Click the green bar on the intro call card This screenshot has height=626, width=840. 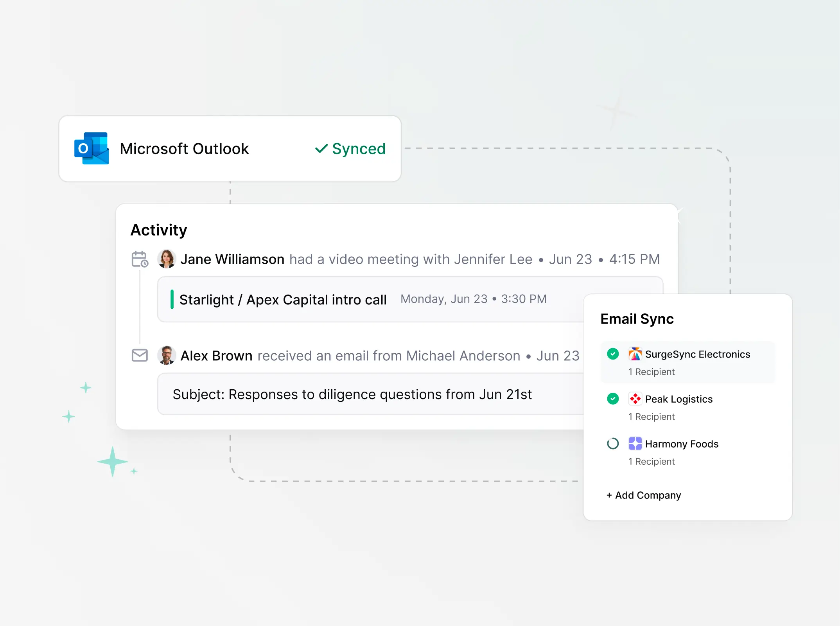tap(172, 299)
